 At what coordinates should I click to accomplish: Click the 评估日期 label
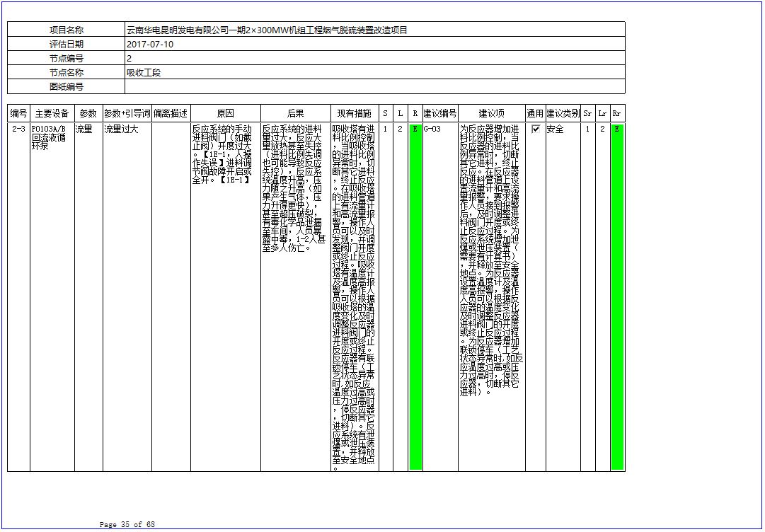click(x=67, y=44)
